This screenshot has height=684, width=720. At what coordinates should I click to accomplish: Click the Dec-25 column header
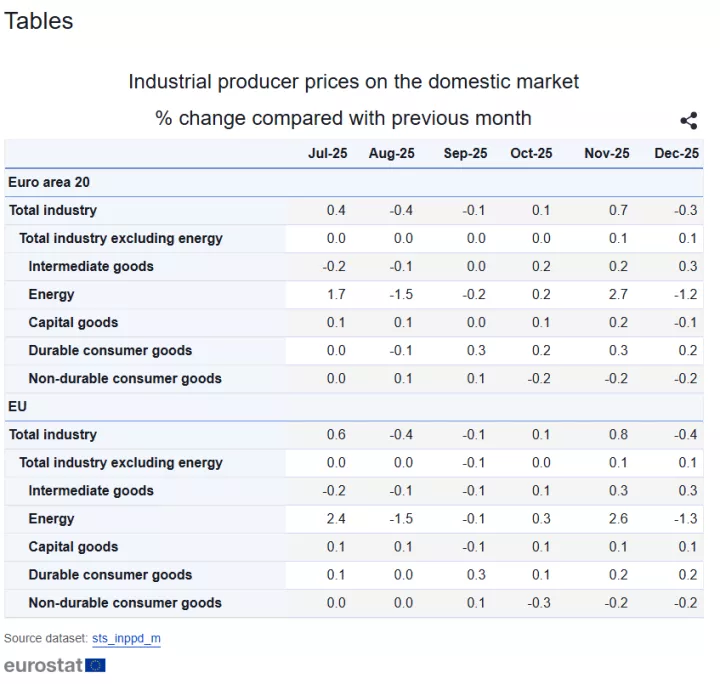676,153
